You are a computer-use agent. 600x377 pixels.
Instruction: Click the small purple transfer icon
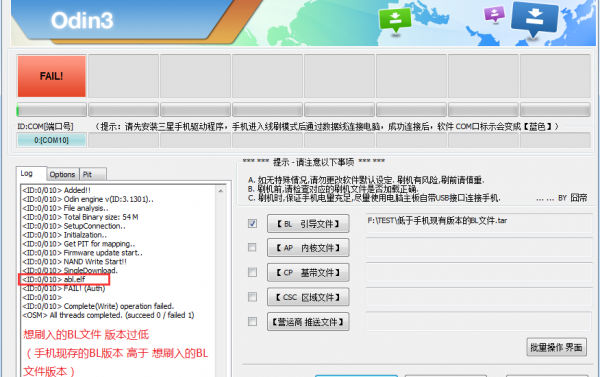(494, 14)
